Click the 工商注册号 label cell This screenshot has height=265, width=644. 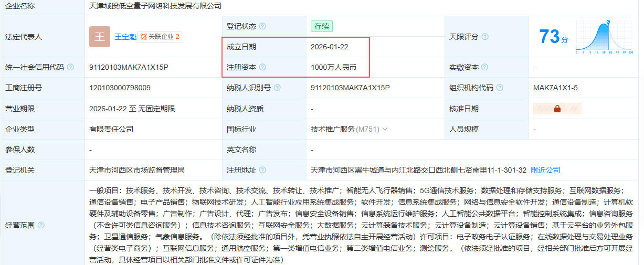tap(43, 88)
